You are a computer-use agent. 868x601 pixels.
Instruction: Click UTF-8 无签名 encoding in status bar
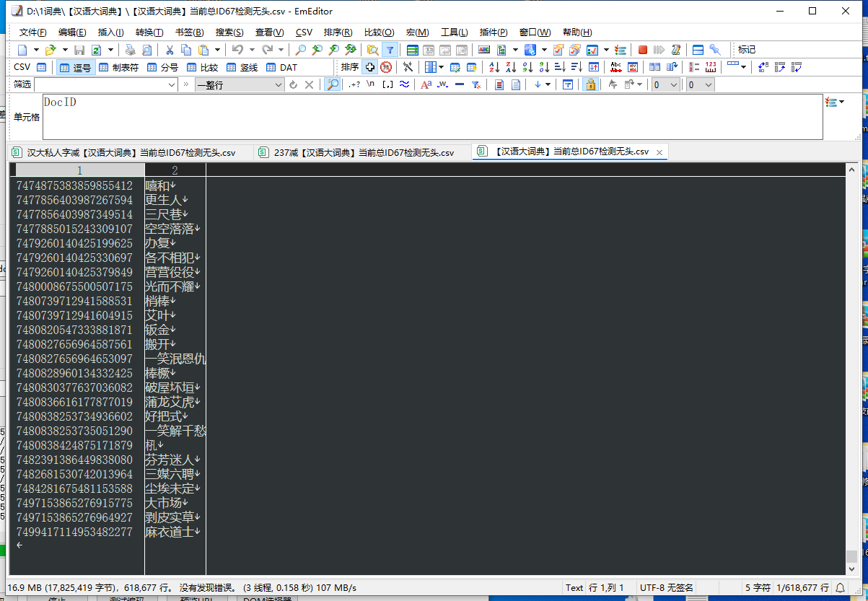[x=666, y=587]
